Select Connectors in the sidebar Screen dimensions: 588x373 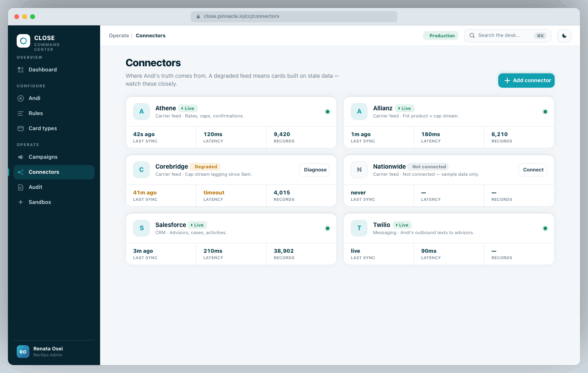point(54,172)
